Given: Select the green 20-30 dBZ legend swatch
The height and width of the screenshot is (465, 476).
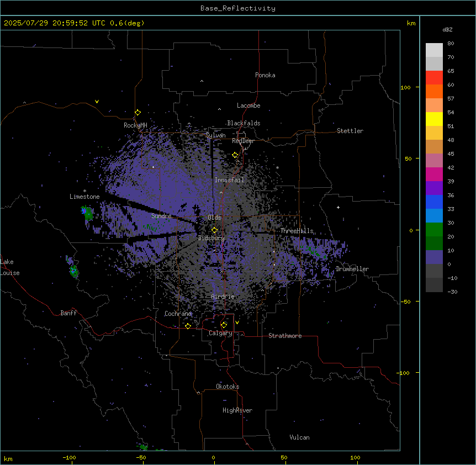Looking at the screenshot, I should click(x=434, y=230).
